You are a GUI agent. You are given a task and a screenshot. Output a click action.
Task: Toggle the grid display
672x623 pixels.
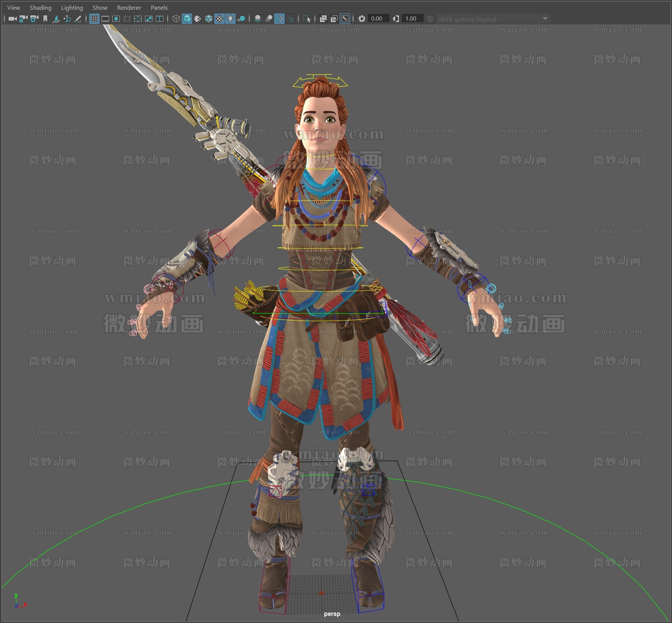tap(94, 19)
